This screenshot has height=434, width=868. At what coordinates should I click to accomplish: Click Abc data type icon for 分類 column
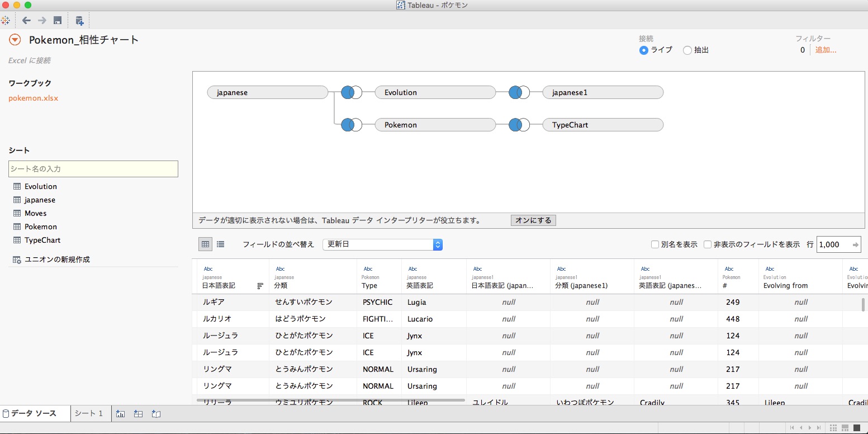280,269
